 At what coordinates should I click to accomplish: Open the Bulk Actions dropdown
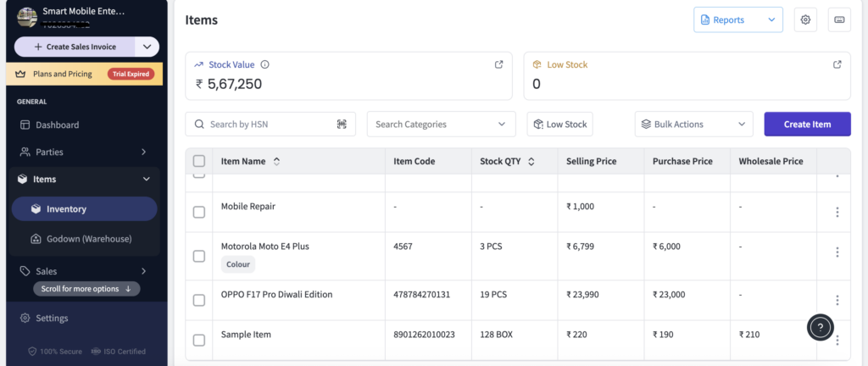[693, 124]
